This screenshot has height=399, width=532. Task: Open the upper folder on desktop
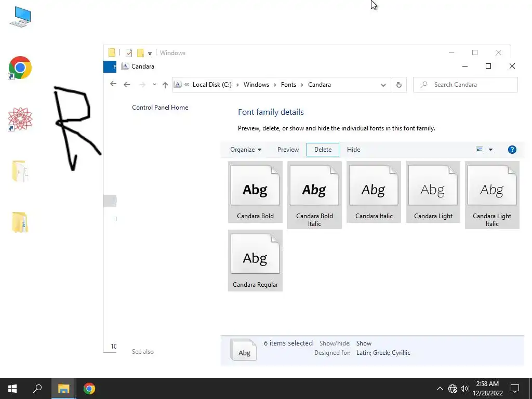tap(20, 171)
